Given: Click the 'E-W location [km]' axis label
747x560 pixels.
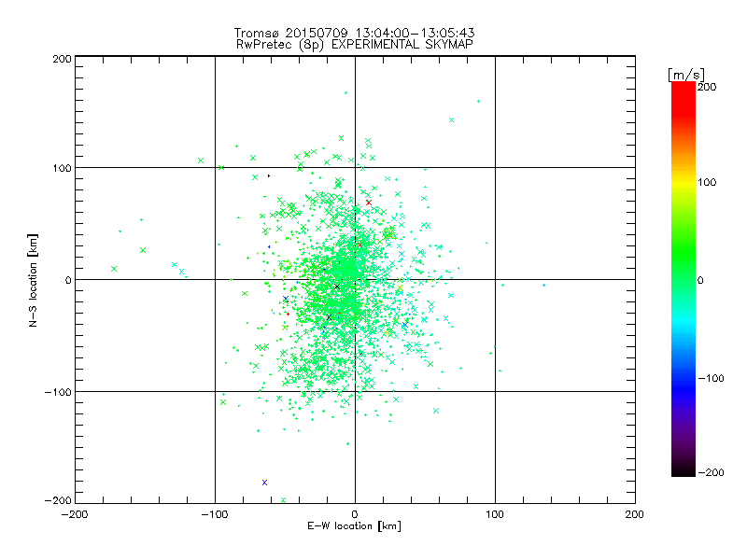Looking at the screenshot, I should tap(354, 525).
